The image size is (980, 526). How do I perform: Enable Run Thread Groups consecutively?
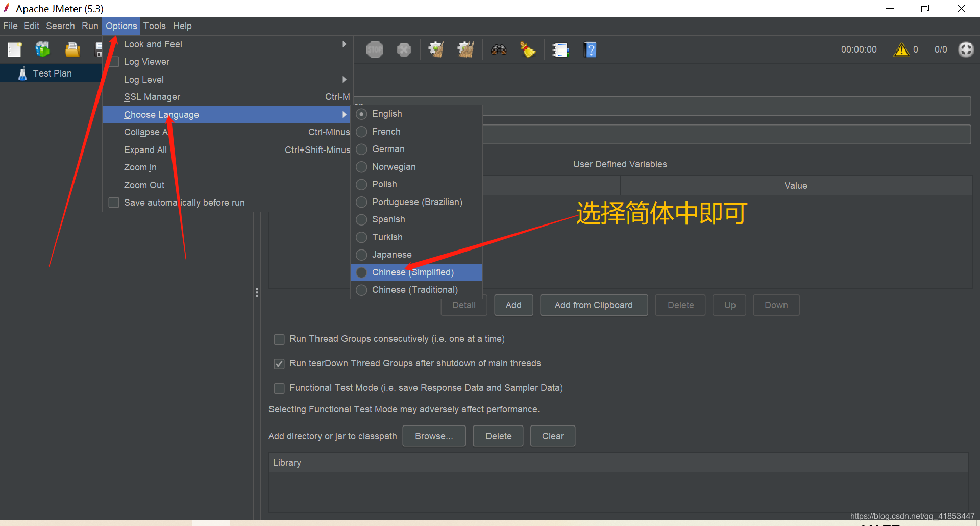pos(279,339)
